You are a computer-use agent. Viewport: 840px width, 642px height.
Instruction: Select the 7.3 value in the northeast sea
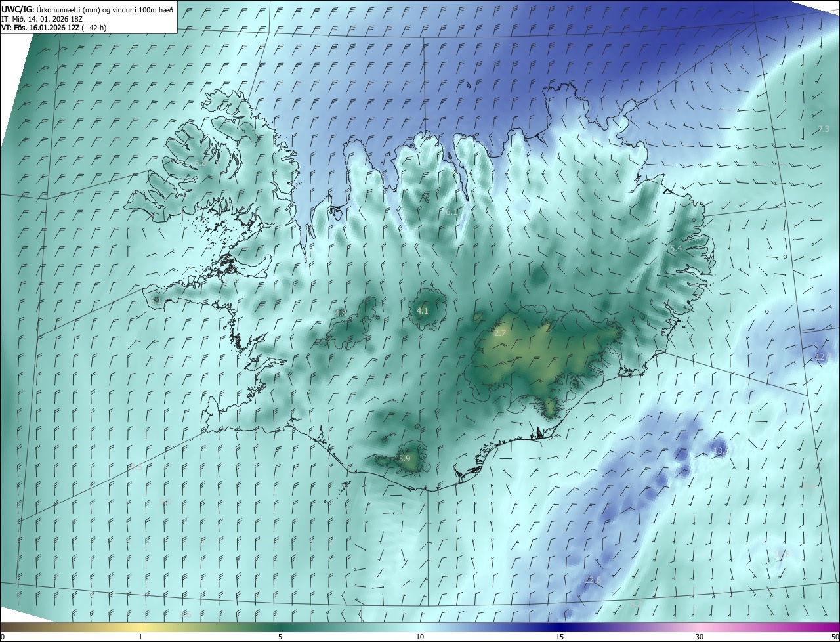click(824, 129)
